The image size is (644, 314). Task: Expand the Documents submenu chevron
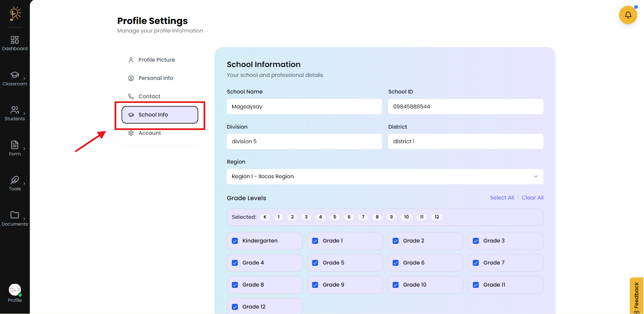coord(25,219)
